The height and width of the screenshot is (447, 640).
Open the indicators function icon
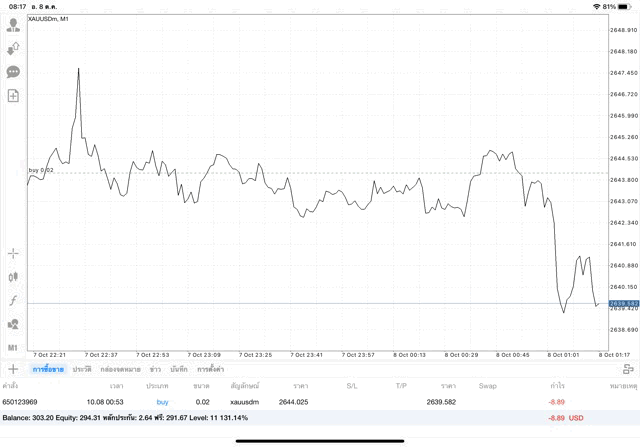point(13,301)
